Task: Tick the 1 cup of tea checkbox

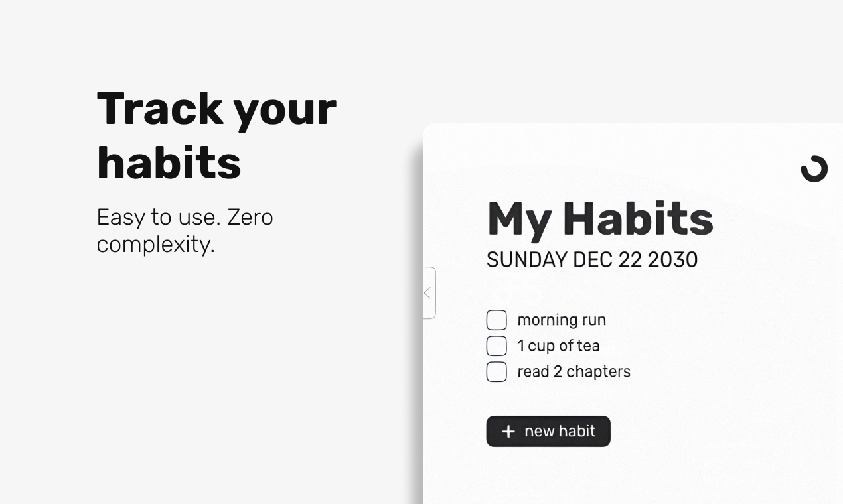Action: (497, 346)
